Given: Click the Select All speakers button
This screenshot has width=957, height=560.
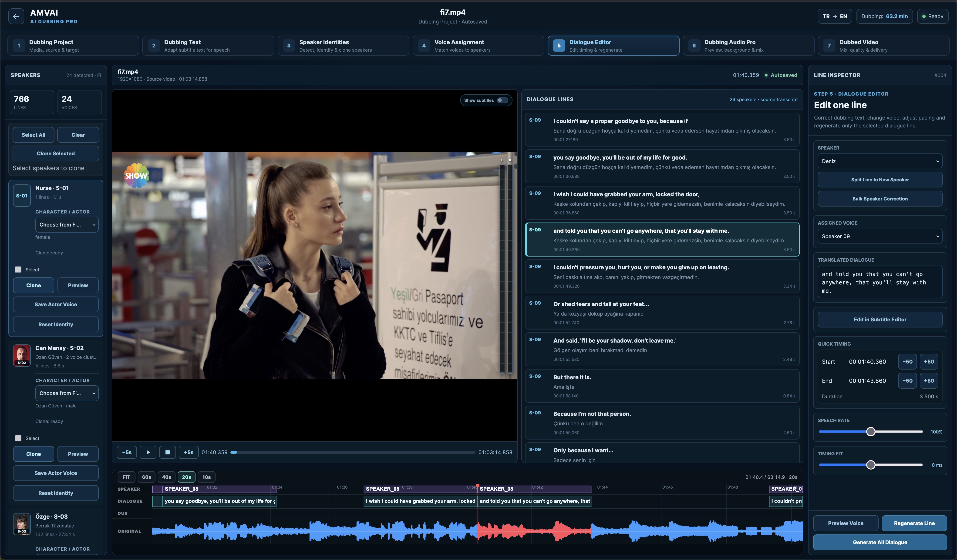Looking at the screenshot, I should pyautogui.click(x=34, y=135).
